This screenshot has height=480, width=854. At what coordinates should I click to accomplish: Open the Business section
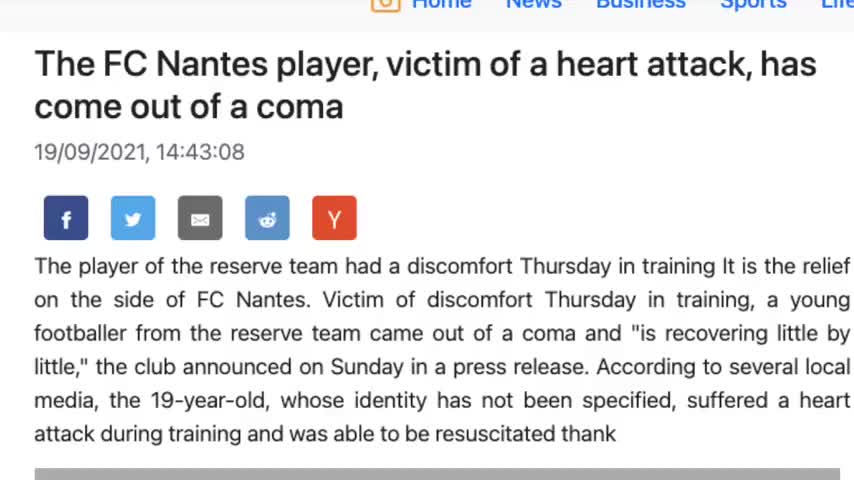[x=641, y=4]
